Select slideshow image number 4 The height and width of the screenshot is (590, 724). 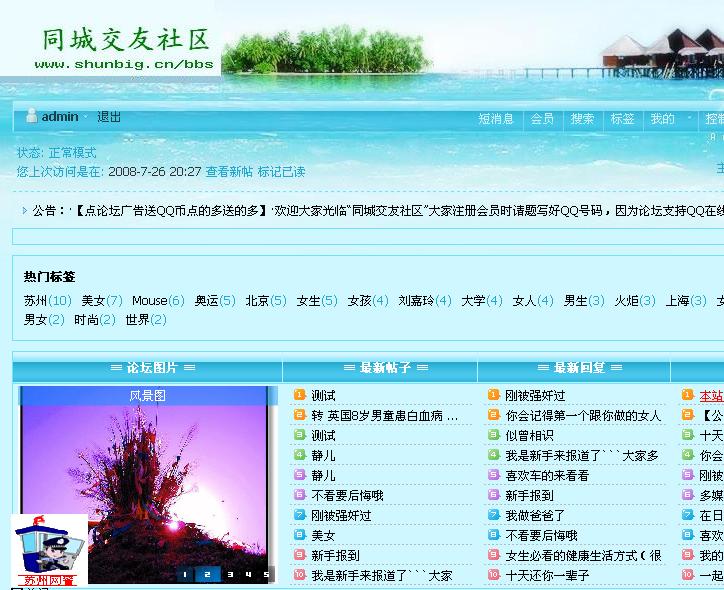(248, 574)
